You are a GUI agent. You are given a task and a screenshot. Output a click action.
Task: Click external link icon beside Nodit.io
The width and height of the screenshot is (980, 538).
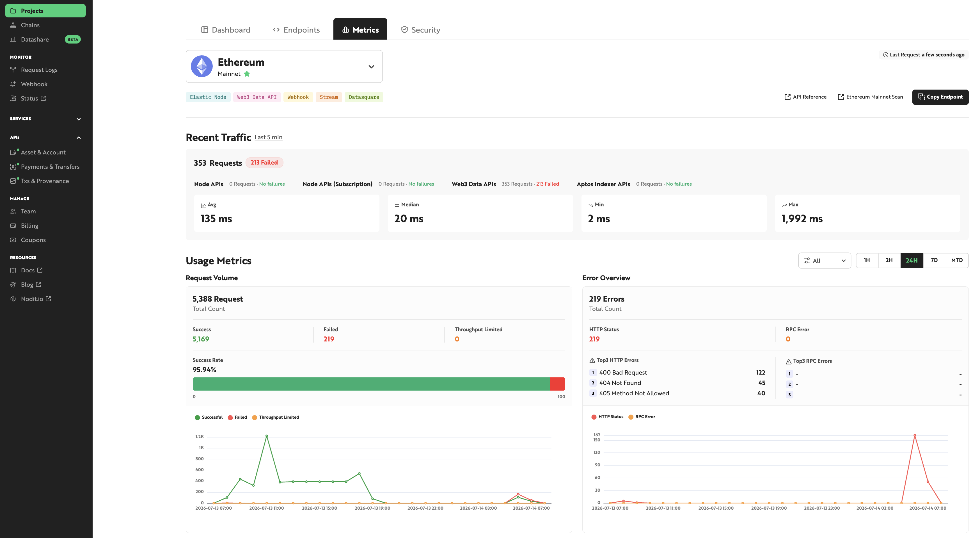tap(48, 299)
